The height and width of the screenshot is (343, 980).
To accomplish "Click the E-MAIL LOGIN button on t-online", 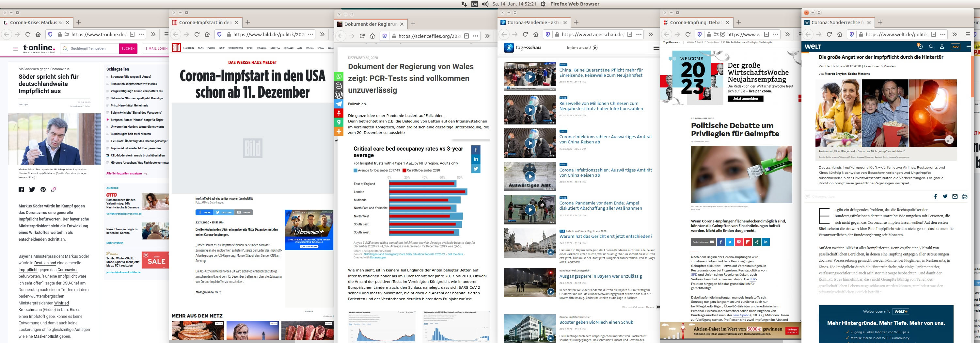I will 156,49.
